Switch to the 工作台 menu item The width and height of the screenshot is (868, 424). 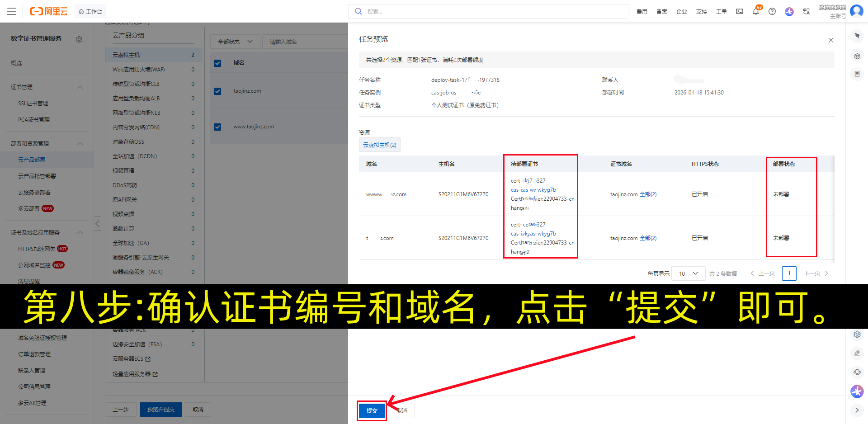click(90, 11)
